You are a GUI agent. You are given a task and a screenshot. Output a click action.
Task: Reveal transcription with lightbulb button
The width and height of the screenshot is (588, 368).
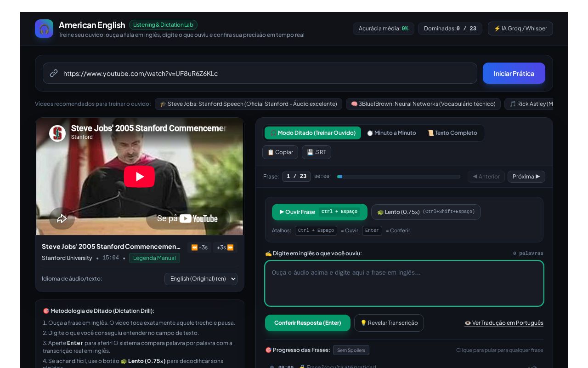[x=389, y=323]
